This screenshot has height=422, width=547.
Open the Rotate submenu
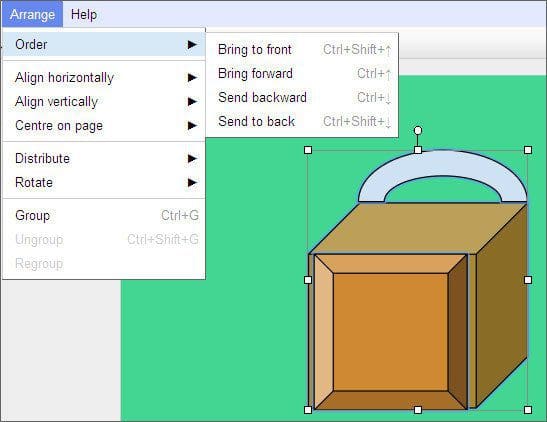pyautogui.click(x=104, y=182)
